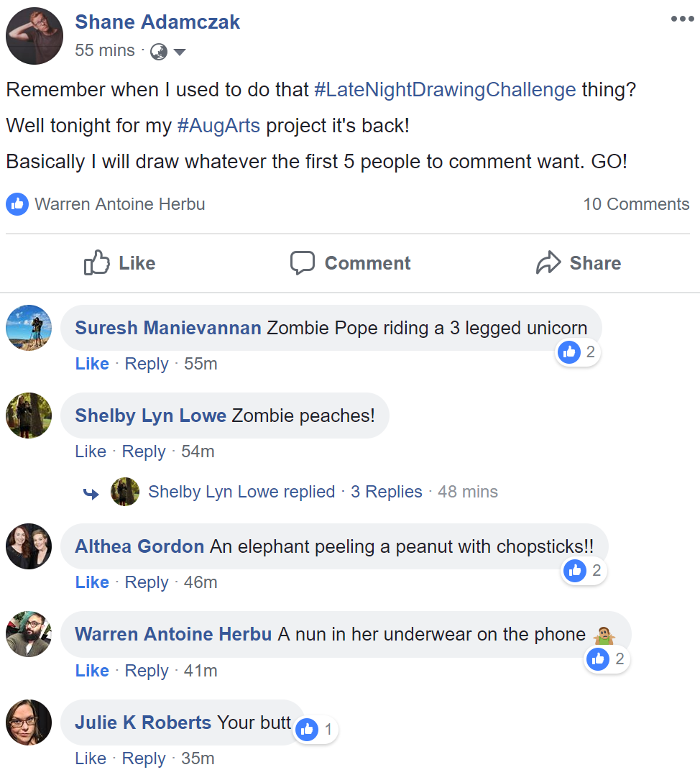Expand the 3 Replies thread

click(x=386, y=492)
